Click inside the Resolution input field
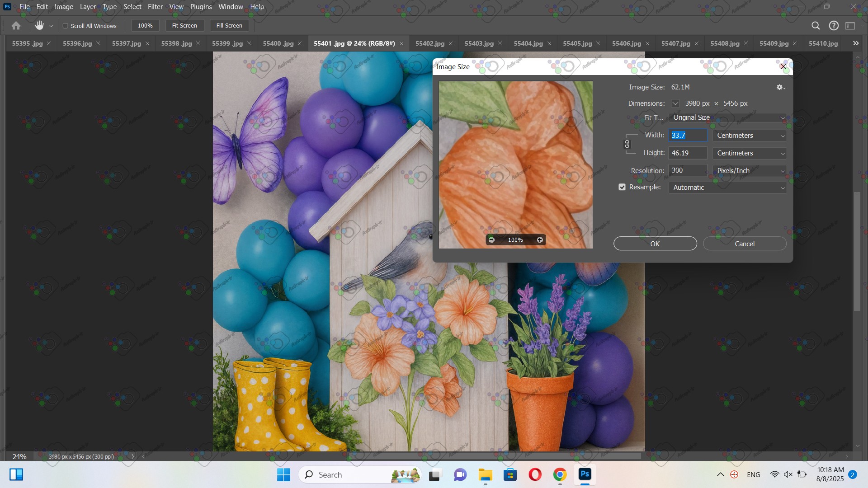The image size is (868, 488). pyautogui.click(x=687, y=170)
